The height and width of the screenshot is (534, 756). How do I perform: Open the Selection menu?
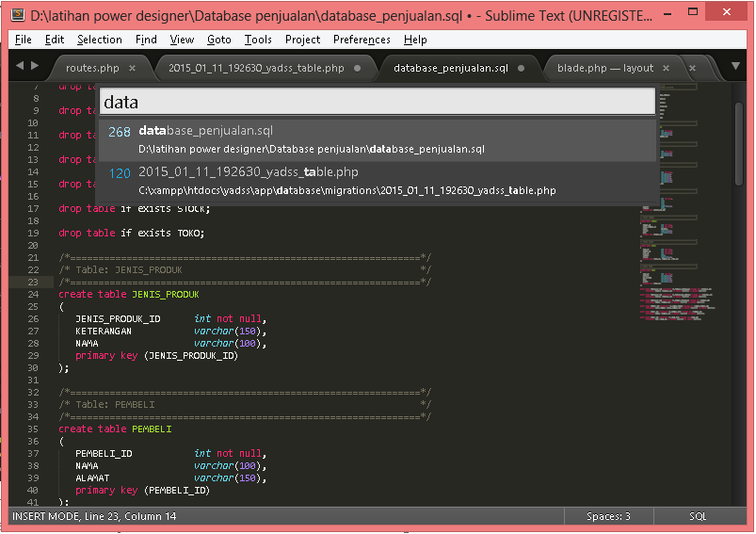[x=99, y=40]
